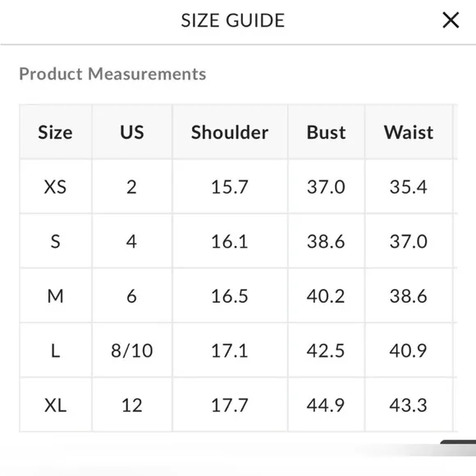Click the Shoulder column header
476x476 pixels.
click(x=230, y=132)
